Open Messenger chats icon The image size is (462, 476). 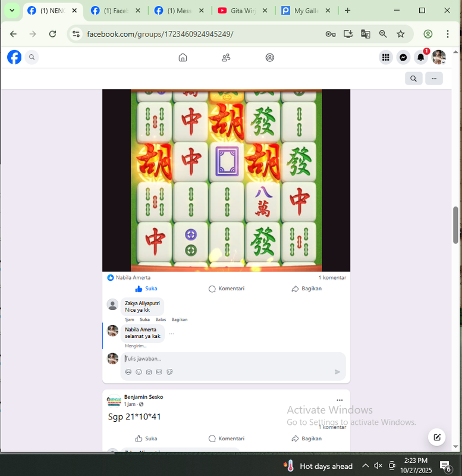click(x=403, y=57)
